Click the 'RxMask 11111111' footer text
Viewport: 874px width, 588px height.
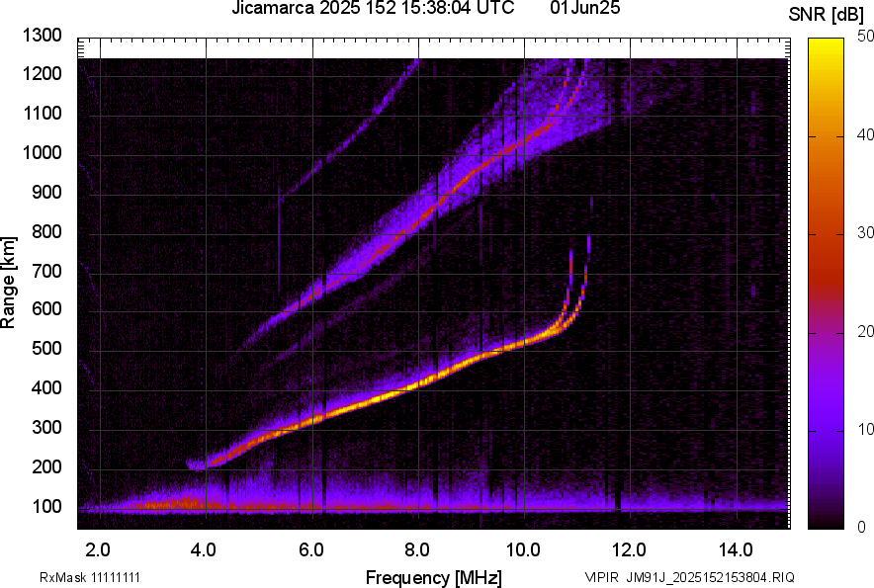pos(90,577)
